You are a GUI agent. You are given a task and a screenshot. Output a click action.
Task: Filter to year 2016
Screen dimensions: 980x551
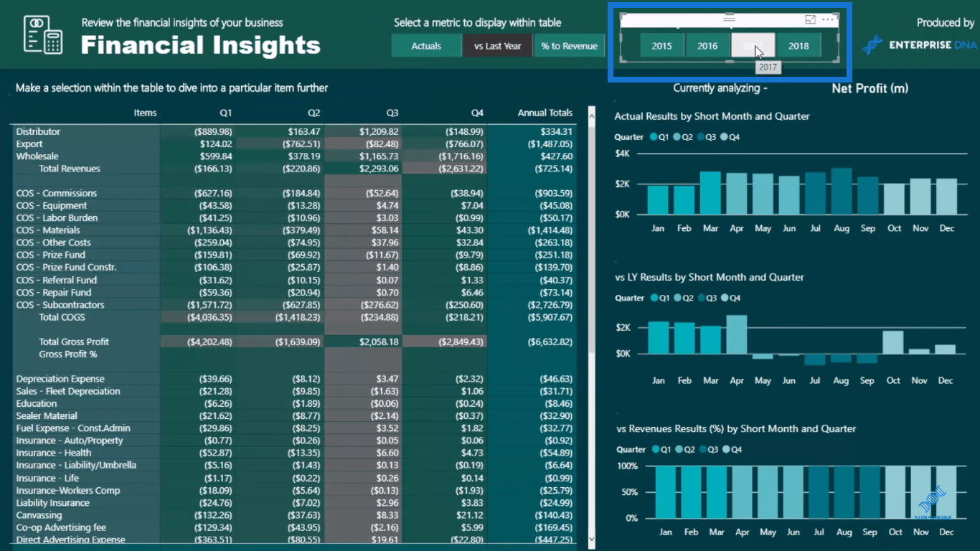707,46
